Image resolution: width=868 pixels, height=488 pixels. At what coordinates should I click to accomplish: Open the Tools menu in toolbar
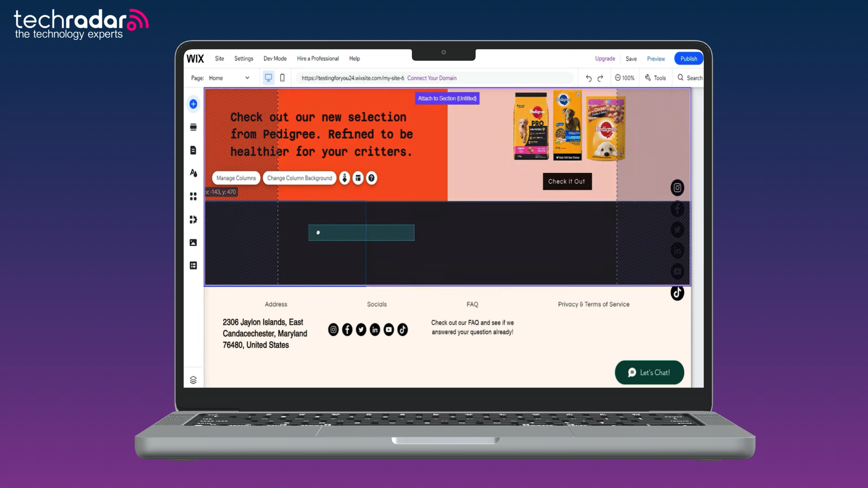pyautogui.click(x=656, y=78)
